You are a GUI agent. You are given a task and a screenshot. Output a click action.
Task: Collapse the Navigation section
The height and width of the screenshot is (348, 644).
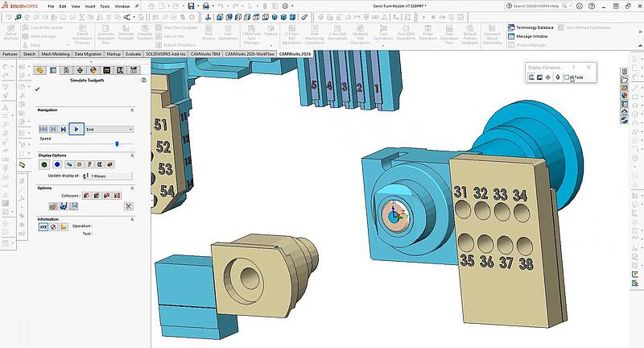pyautogui.click(x=131, y=110)
